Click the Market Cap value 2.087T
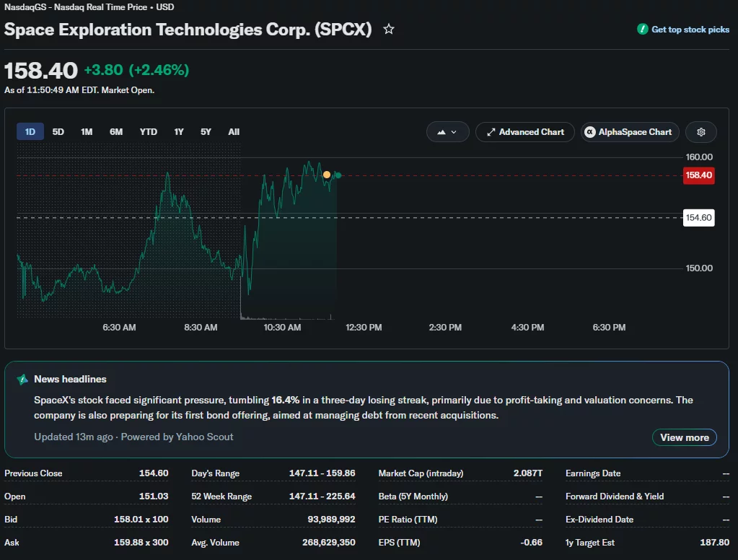 click(528, 473)
